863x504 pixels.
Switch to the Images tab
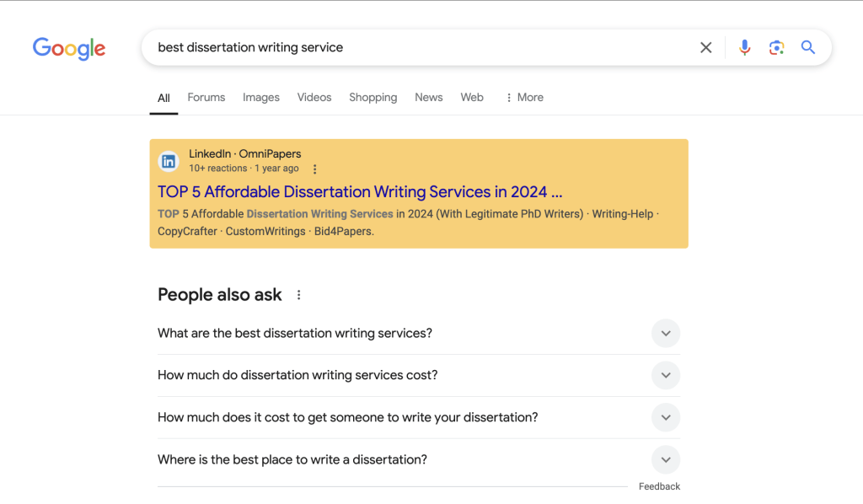[261, 98]
